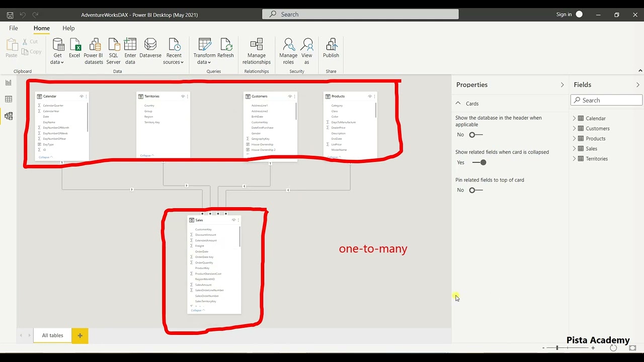The height and width of the screenshot is (362, 644).
Task: Open the Excel data source
Action: (x=74, y=48)
